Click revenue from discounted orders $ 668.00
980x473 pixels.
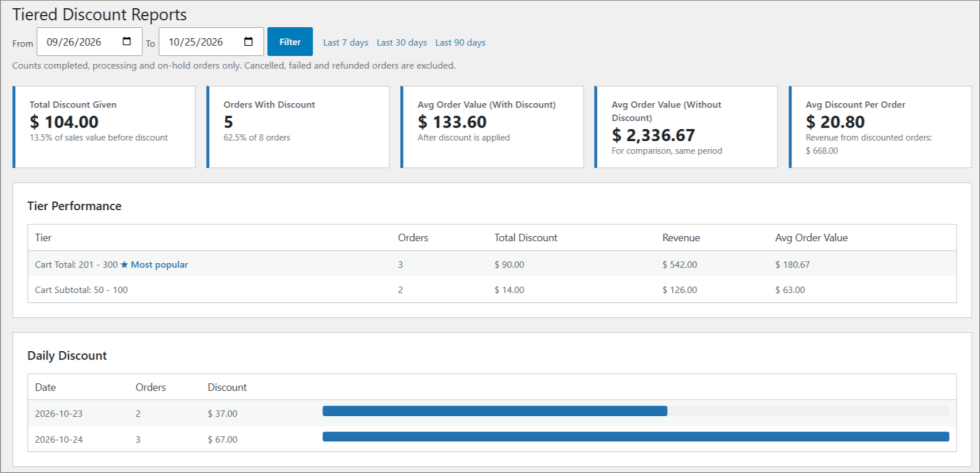tap(822, 151)
